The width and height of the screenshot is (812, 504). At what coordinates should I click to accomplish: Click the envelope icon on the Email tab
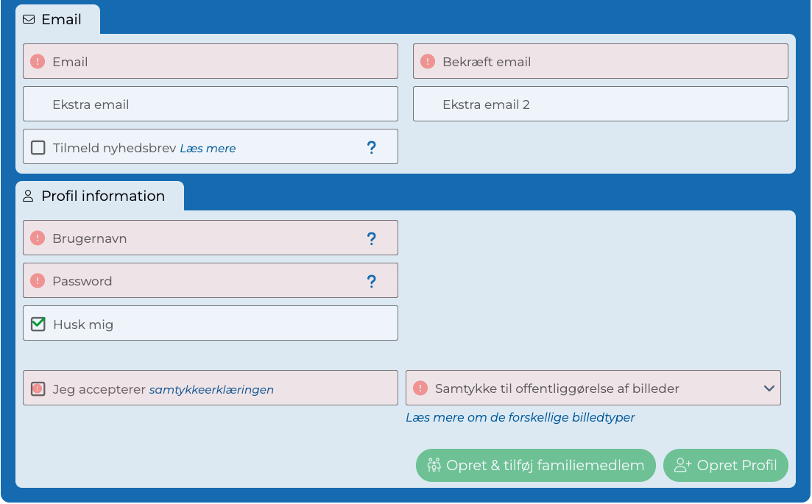(29, 20)
